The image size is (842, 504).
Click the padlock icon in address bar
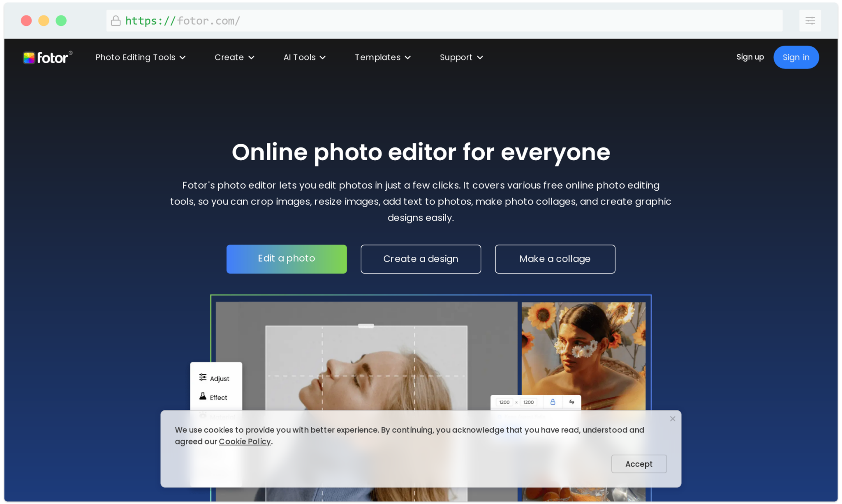pyautogui.click(x=116, y=21)
